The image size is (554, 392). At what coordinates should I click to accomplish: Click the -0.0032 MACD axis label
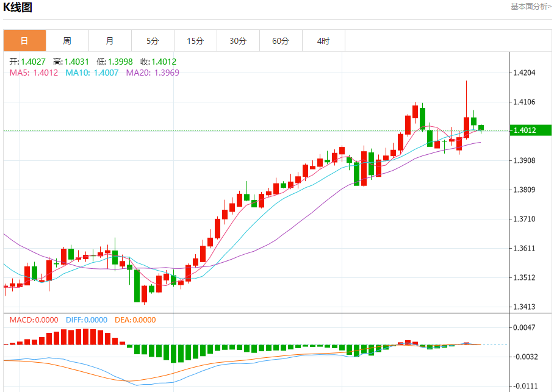tap(525, 357)
